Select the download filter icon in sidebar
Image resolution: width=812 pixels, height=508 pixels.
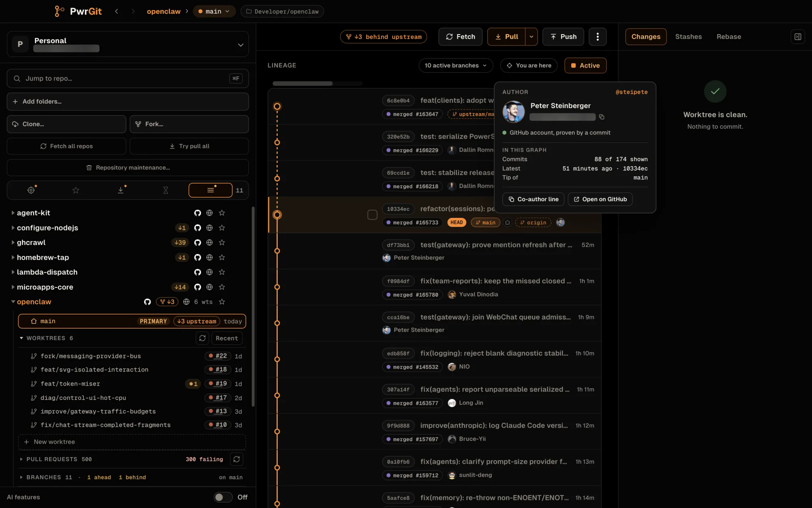point(121,190)
